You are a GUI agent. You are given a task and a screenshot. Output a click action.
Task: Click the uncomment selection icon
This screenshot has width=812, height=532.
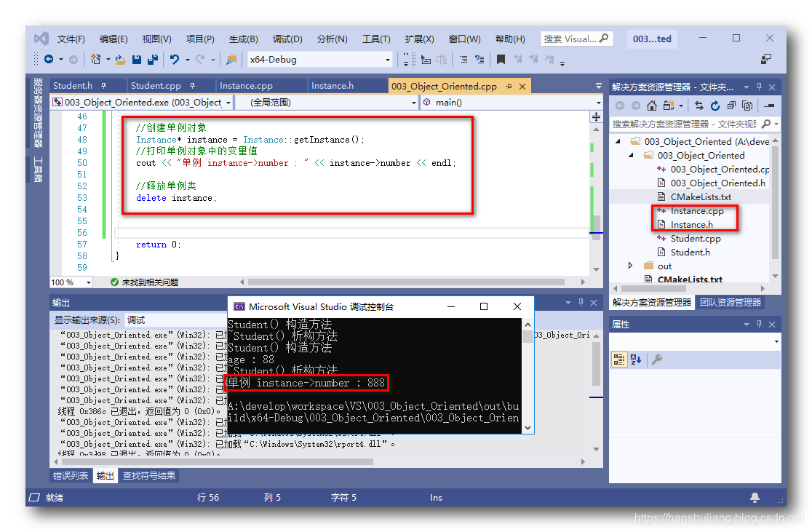479,60
